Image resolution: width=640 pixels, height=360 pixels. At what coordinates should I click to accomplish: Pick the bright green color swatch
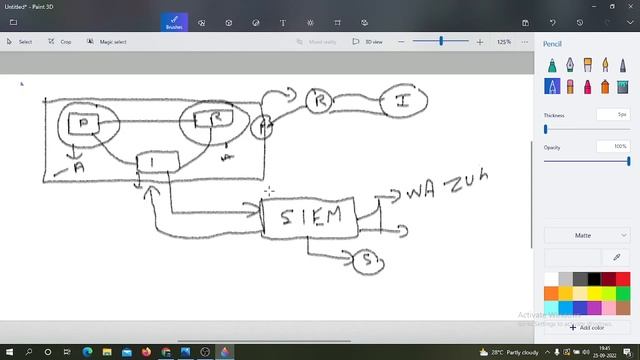click(623, 293)
